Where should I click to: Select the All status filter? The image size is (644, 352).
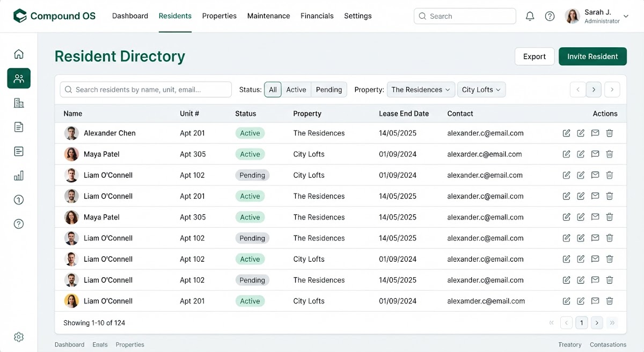[273, 90]
